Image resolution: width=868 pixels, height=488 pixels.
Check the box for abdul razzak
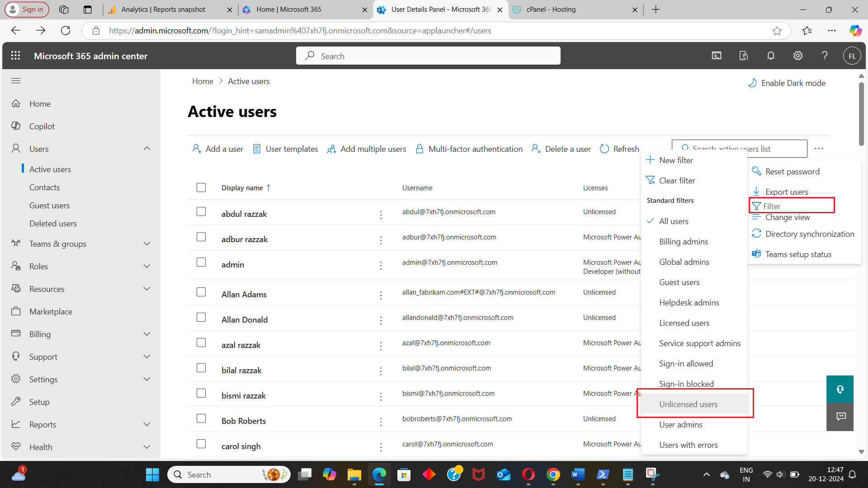(x=201, y=211)
